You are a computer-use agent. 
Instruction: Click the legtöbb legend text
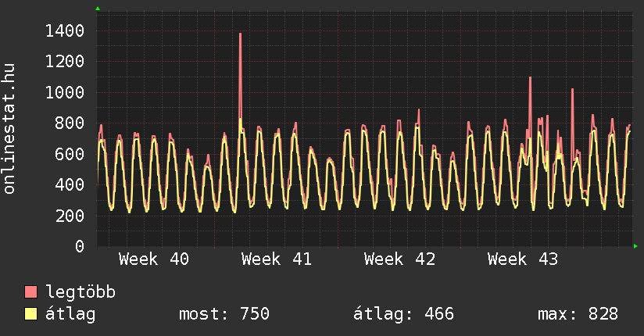click(x=80, y=292)
